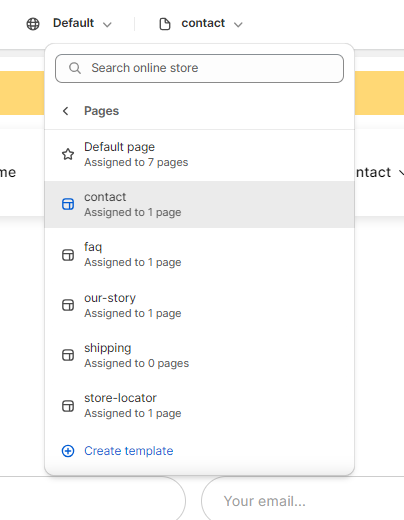Image resolution: width=404 pixels, height=520 pixels.
Task: Click the template icon next to store-locator
Action: 68,406
